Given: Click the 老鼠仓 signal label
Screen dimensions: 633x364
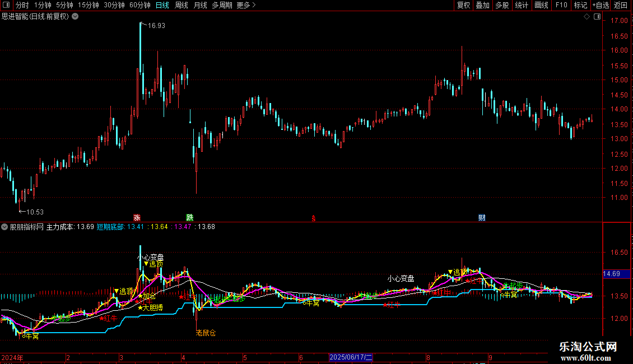Looking at the screenshot, I should tap(205, 333).
